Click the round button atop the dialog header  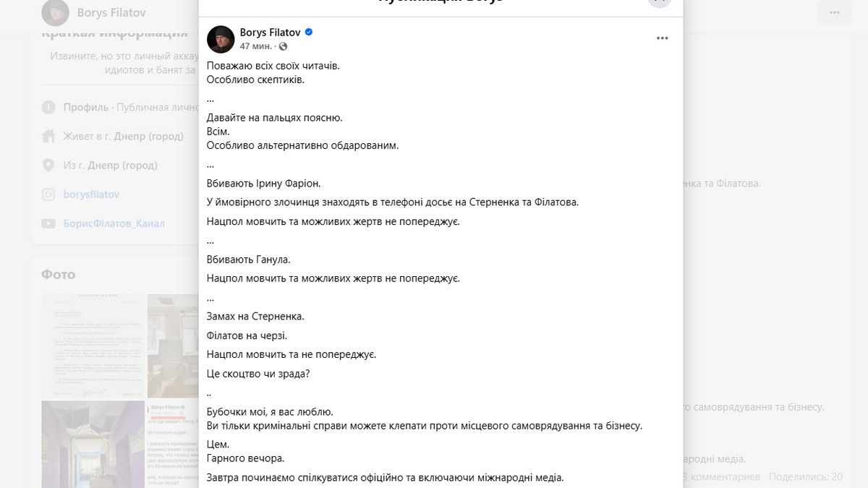pyautogui.click(x=659, y=1)
